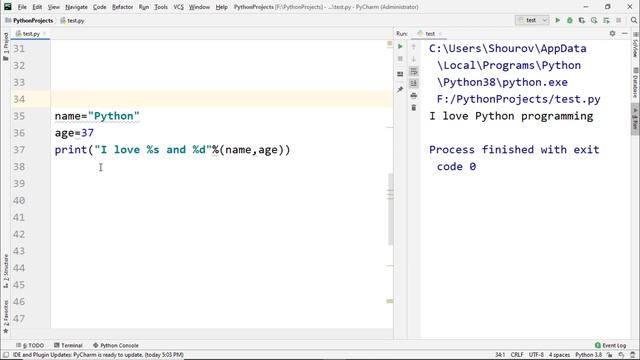Clear All console output trash icon
The image size is (640, 360).
coord(413,108)
